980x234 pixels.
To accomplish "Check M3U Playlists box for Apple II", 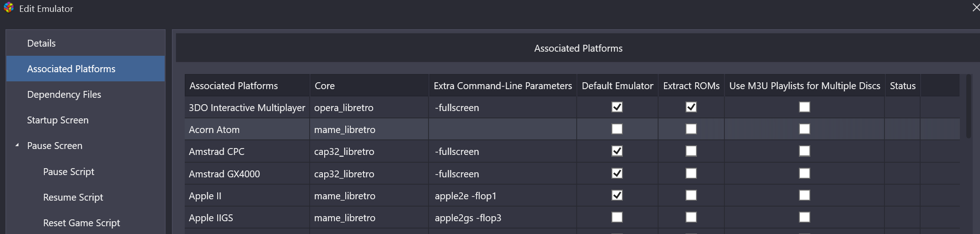I will pos(804,195).
